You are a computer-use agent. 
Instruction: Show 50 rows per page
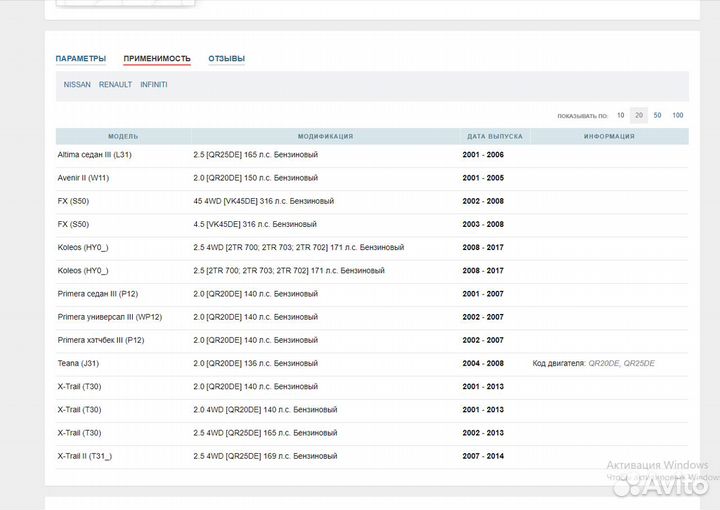tap(657, 115)
